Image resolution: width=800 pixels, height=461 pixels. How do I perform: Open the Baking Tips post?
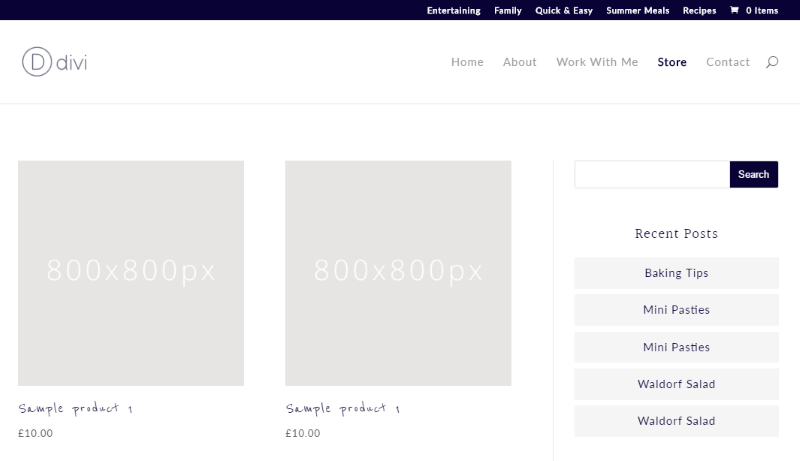[x=677, y=273]
